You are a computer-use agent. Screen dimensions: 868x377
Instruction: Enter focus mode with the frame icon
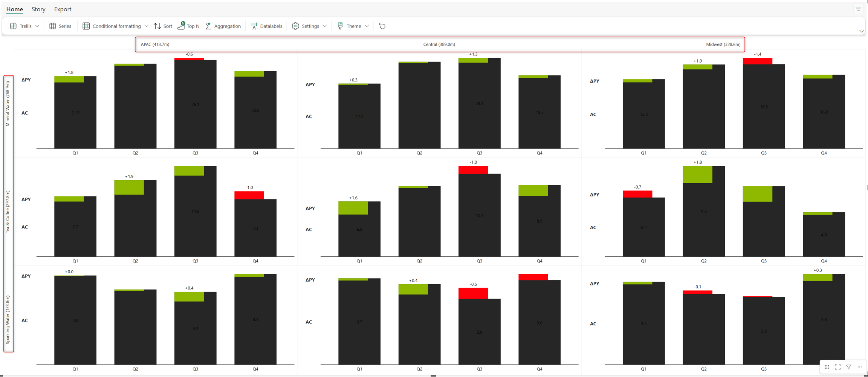(837, 367)
